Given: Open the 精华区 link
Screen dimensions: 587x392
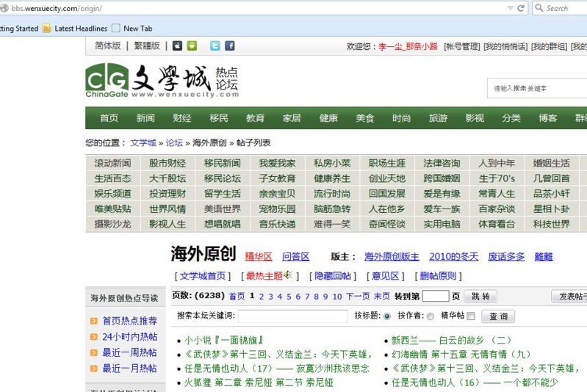Looking at the screenshot, I should 259,257.
